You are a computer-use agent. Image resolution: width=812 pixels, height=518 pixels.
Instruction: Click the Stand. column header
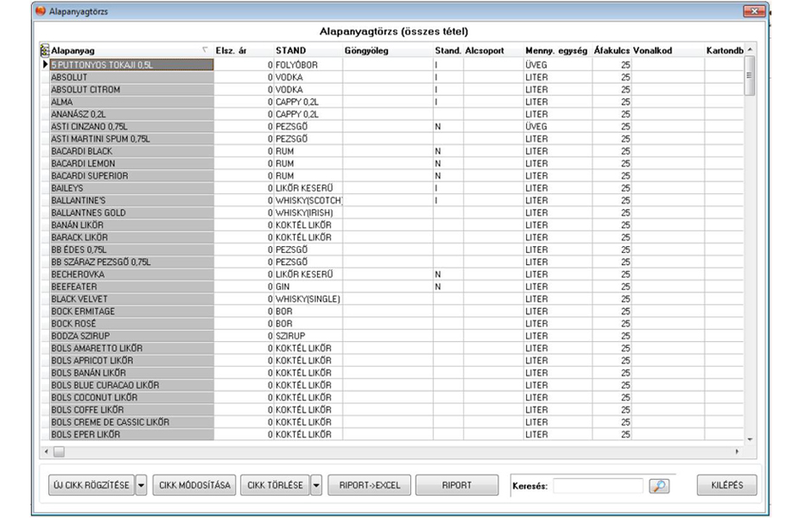tap(448, 50)
